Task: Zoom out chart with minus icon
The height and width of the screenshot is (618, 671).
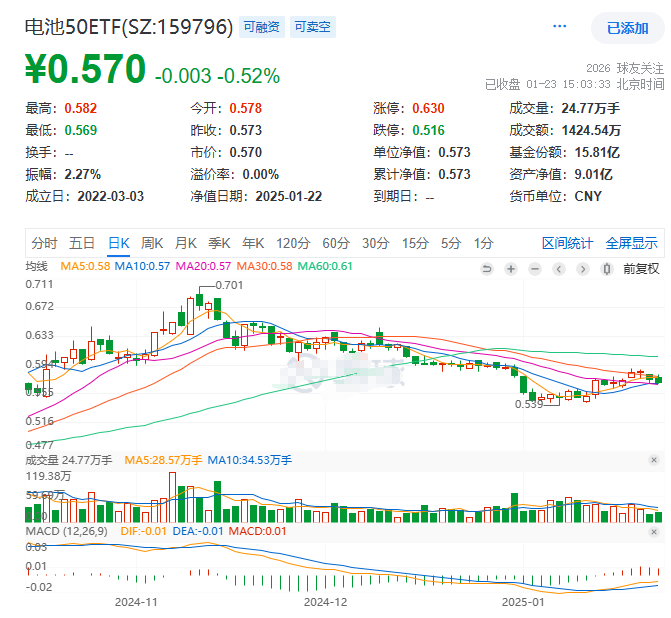Action: pos(534,269)
